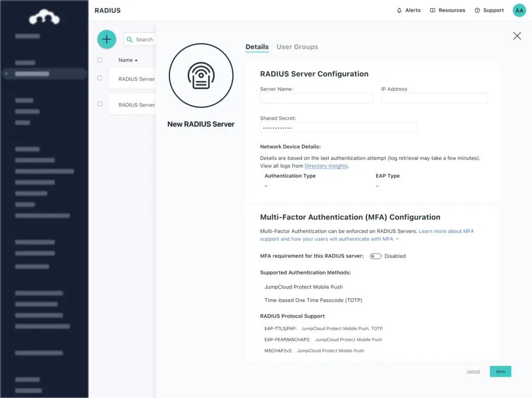Click the RADIUS server circular icon
Screen dimensions: 532x398
coord(201,75)
